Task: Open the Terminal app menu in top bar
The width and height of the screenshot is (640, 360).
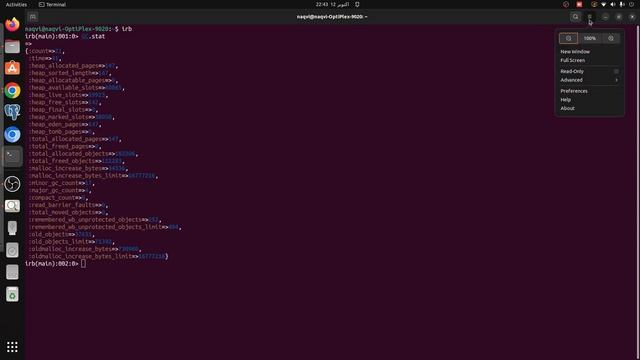Action: 52,4
